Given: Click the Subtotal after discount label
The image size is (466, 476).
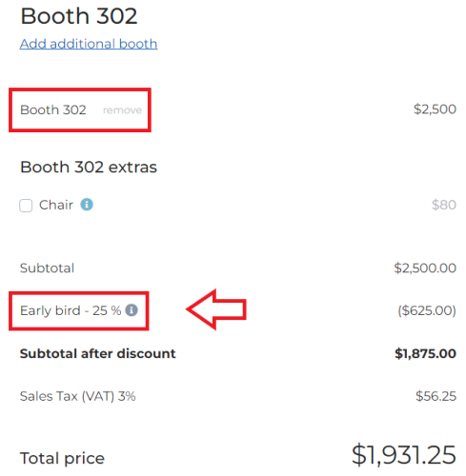Looking at the screenshot, I should click(97, 353).
